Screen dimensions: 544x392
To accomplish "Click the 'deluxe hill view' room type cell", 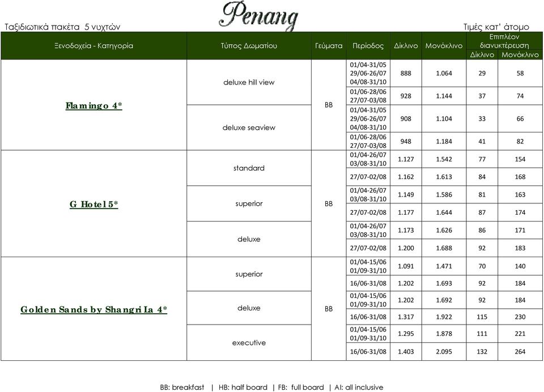I will tap(249, 82).
